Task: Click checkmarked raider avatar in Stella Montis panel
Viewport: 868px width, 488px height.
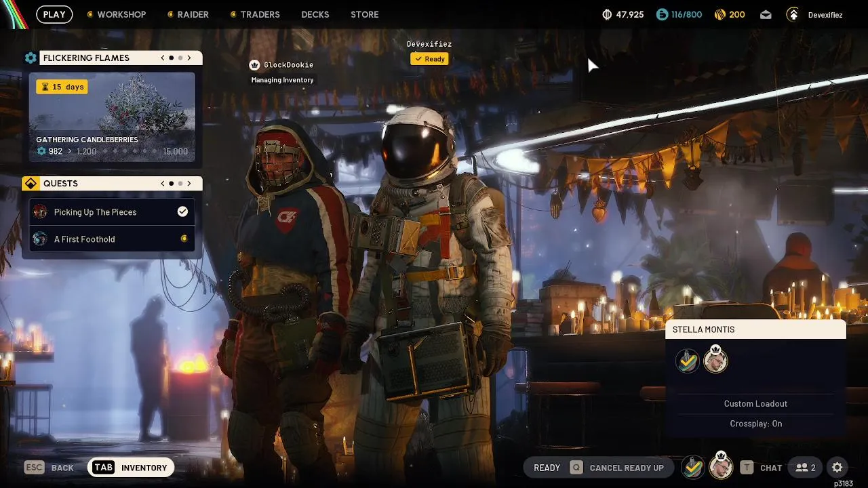Action: [688, 361]
